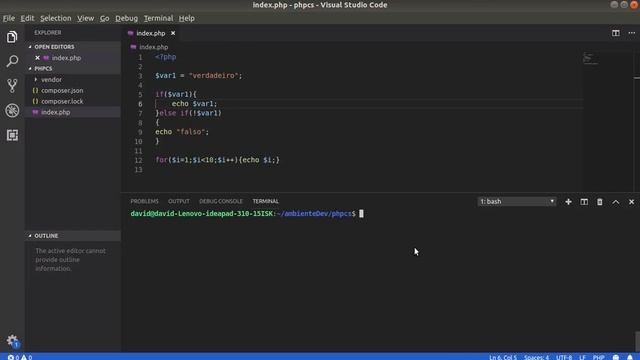640x360 pixels.
Task: Kill the terminal with trash icon
Action: tap(600, 202)
